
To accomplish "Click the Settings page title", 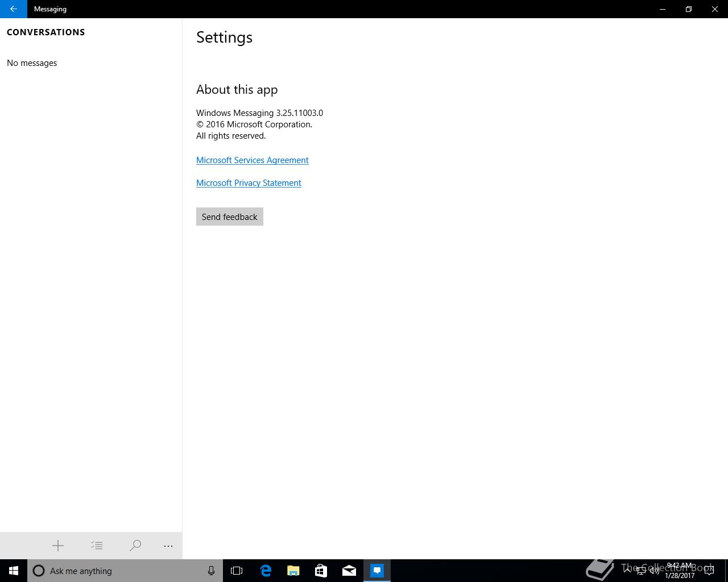I will (x=224, y=38).
